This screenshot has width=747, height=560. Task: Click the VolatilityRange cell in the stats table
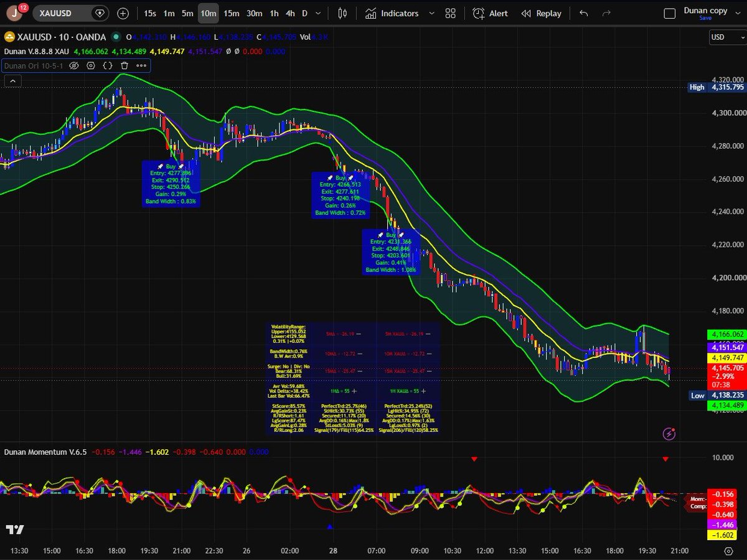(288, 333)
